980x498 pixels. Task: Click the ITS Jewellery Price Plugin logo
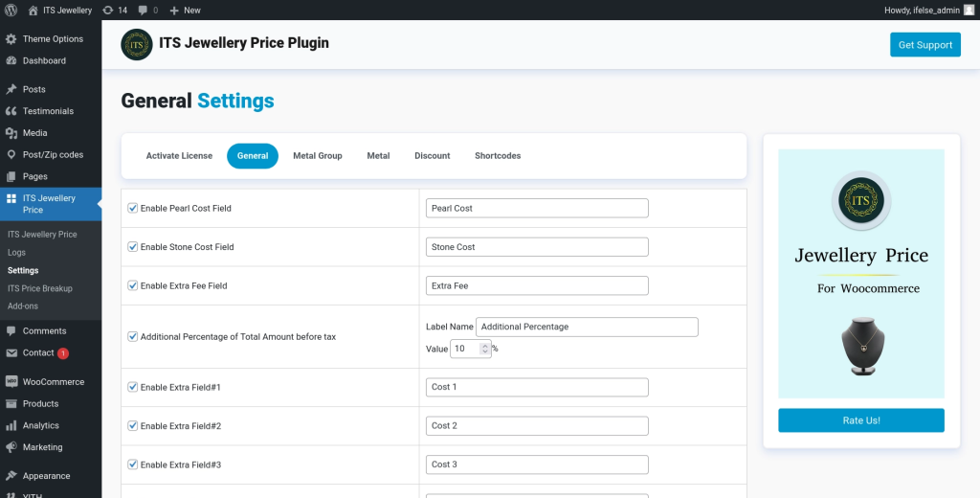tap(137, 44)
